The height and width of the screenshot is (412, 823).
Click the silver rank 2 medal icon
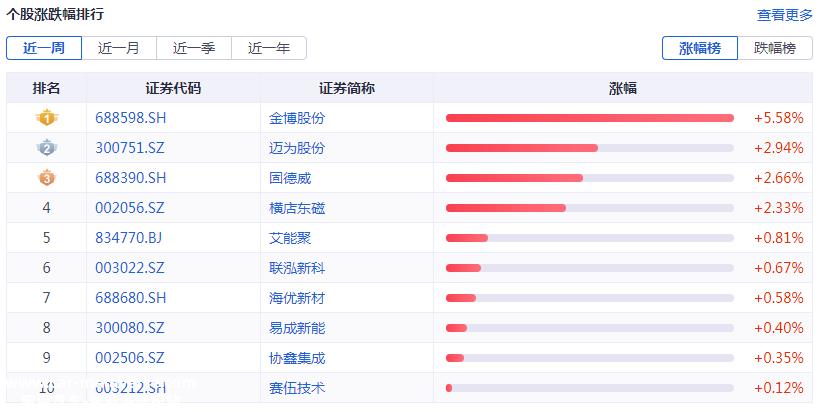pos(47,148)
